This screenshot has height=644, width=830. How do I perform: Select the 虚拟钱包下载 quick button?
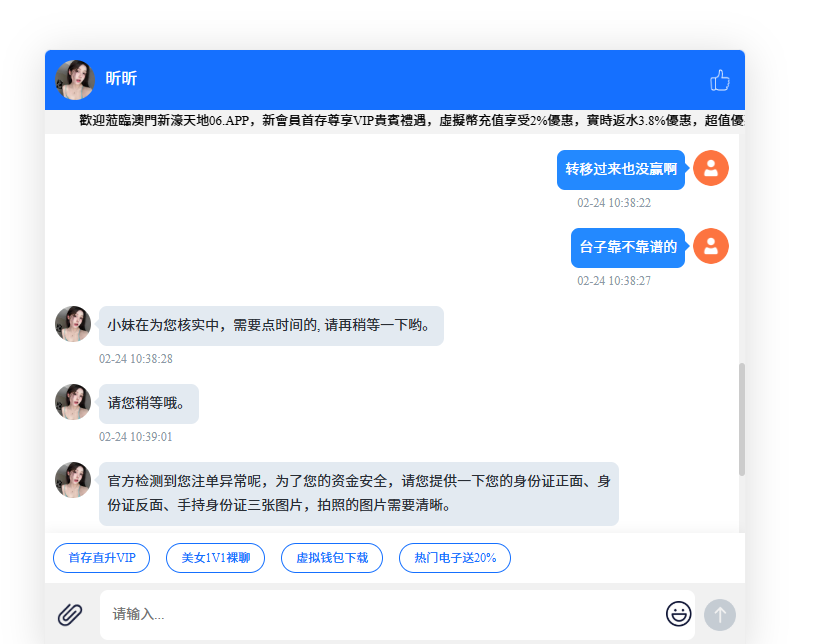[332, 558]
